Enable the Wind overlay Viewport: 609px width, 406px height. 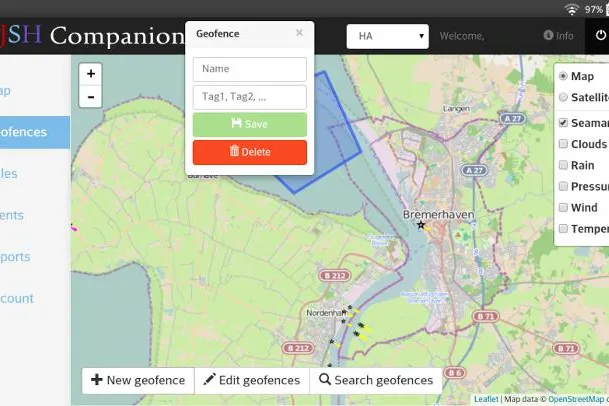click(x=563, y=207)
